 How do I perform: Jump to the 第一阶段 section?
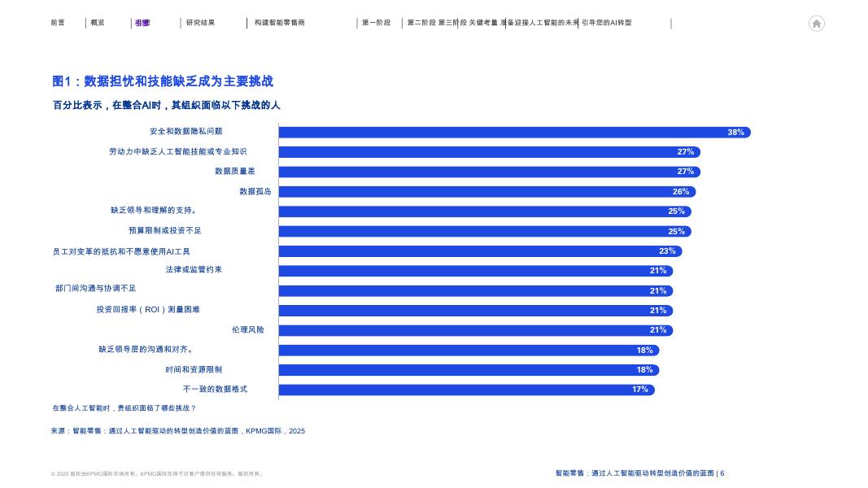pyautogui.click(x=375, y=23)
